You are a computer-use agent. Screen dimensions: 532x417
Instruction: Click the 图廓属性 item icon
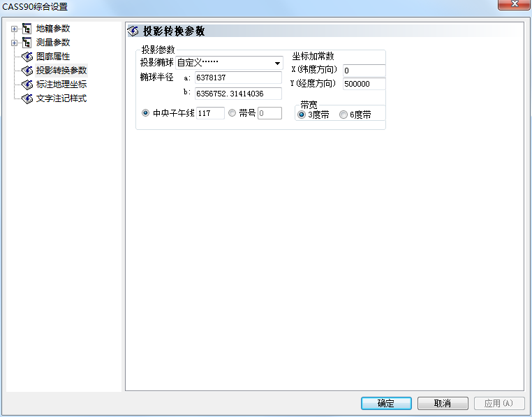(x=27, y=57)
